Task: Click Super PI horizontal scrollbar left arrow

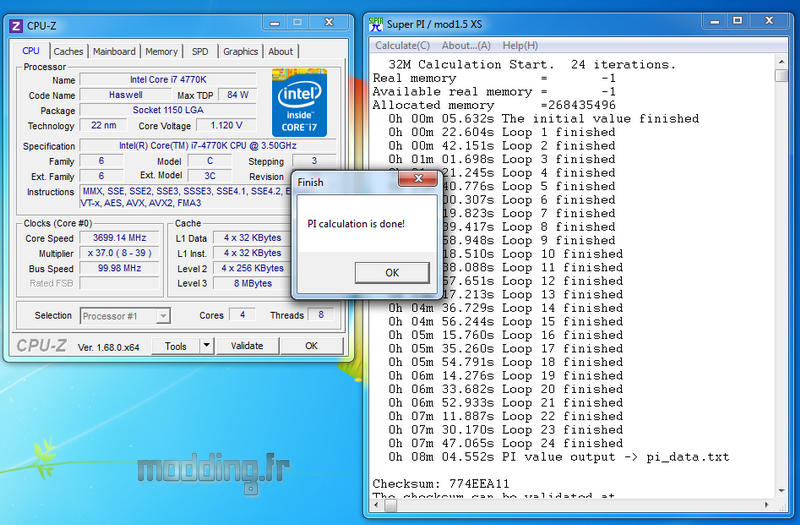Action: (377, 505)
